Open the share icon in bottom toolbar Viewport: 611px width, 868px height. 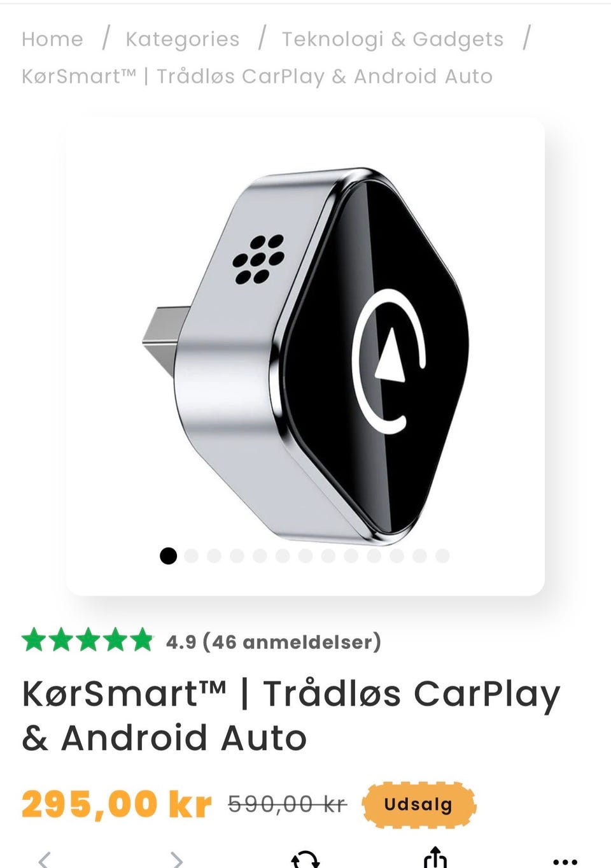click(435, 858)
